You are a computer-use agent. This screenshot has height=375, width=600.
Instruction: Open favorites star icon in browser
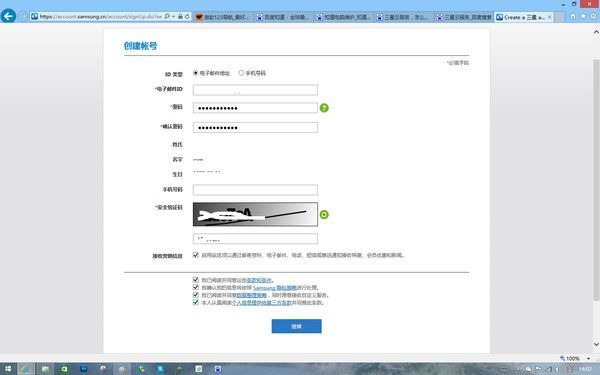pos(583,16)
